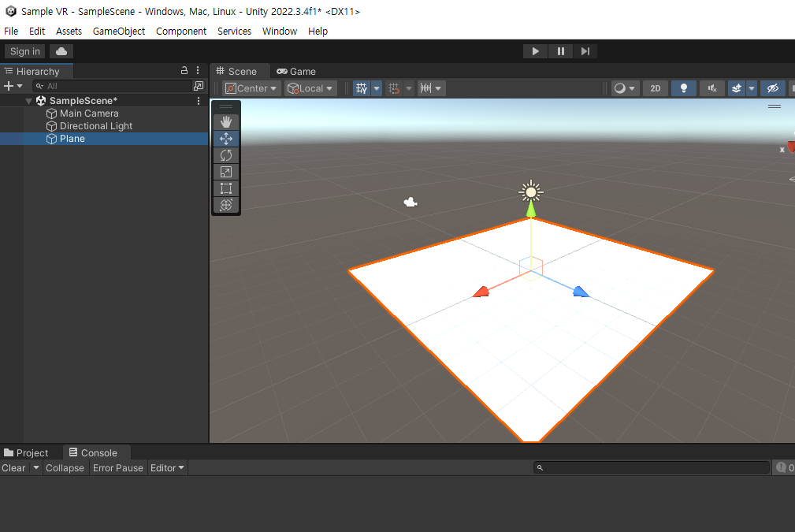Open the Window menu
The height and width of the screenshot is (532, 795).
pyautogui.click(x=280, y=31)
